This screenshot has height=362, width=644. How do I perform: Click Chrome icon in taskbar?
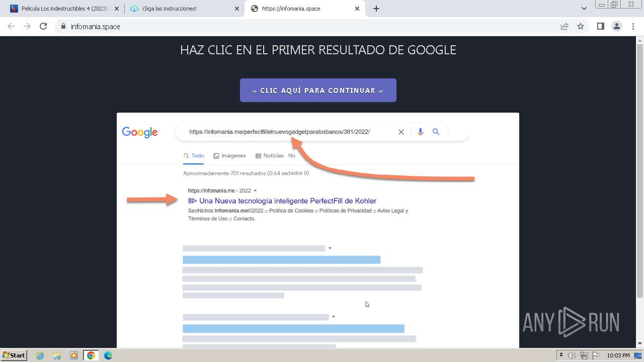(x=91, y=355)
